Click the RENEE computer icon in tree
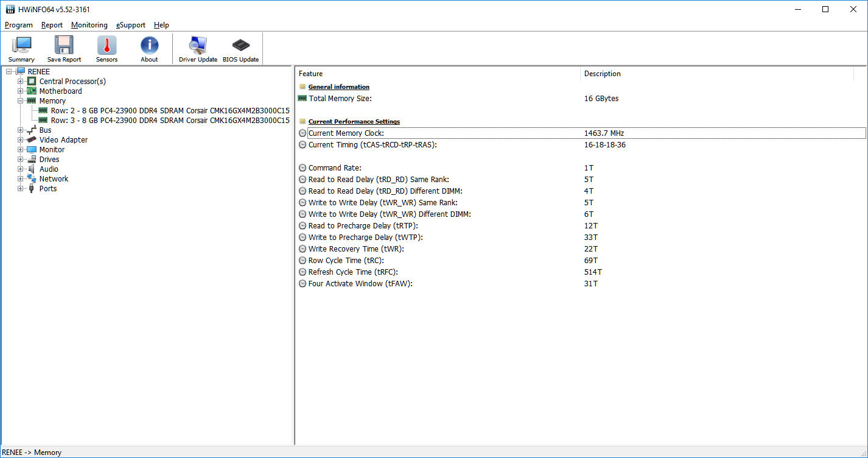 [21, 71]
